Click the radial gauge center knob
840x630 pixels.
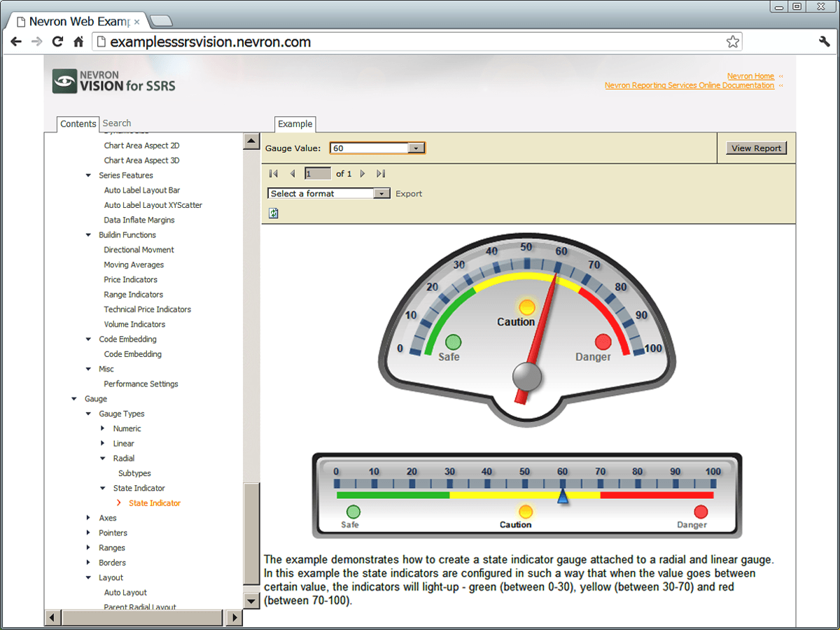pos(527,377)
